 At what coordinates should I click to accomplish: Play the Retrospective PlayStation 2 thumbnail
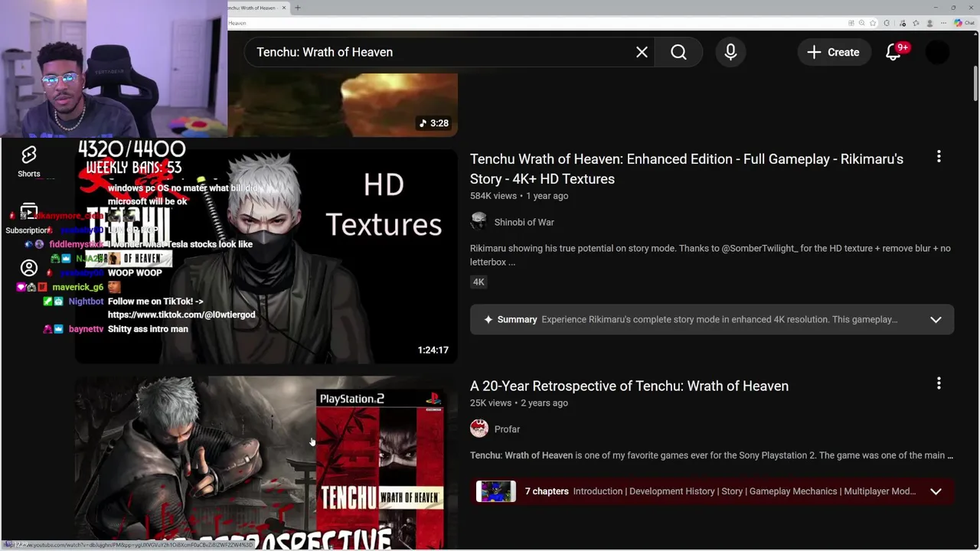[266, 463]
